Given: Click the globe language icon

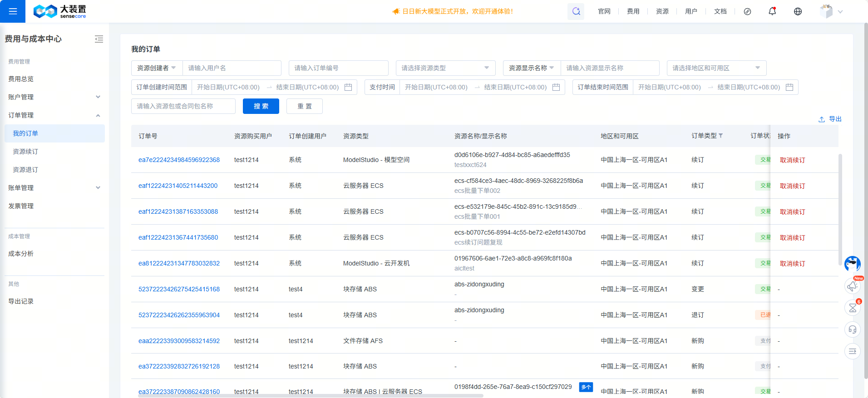Looking at the screenshot, I should click(x=798, y=11).
